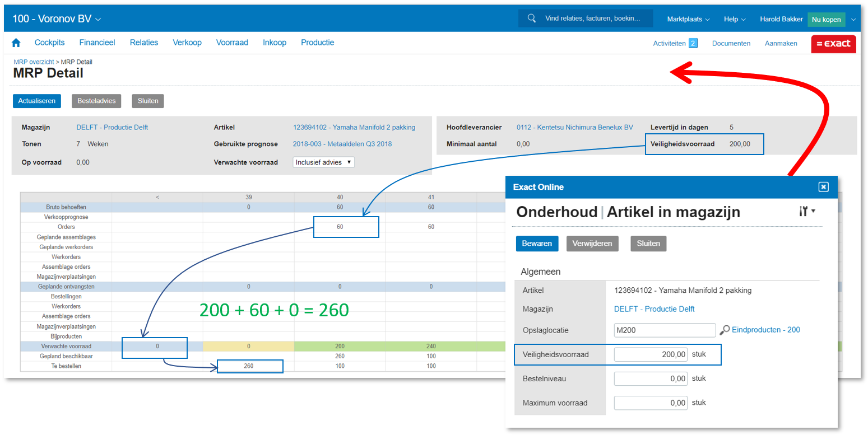Click the Nu kopen button
The width and height of the screenshot is (868, 435).
826,20
